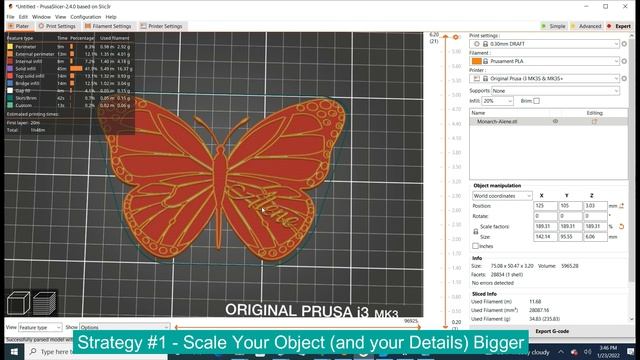
Task: Click Scale factors Y input field
Action: 570,226
